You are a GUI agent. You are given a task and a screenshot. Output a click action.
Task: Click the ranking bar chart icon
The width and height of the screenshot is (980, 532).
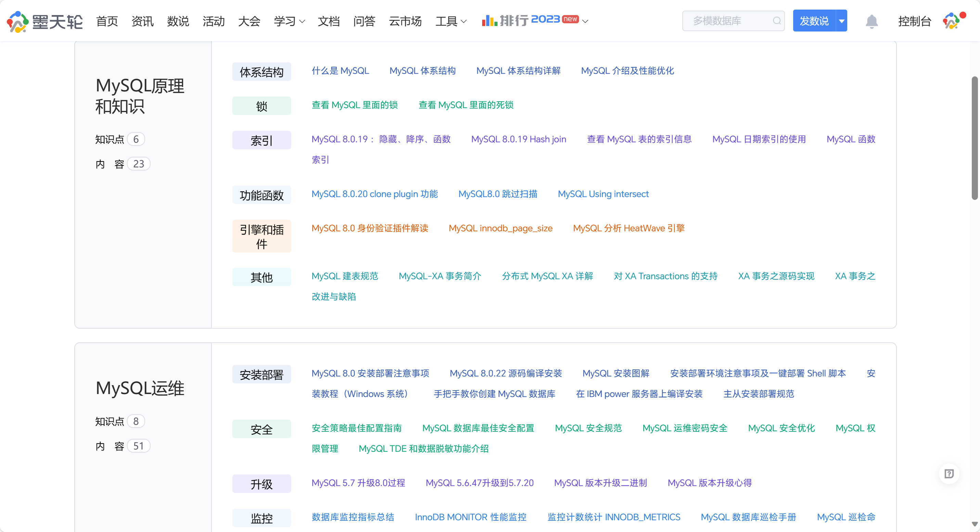pos(489,20)
